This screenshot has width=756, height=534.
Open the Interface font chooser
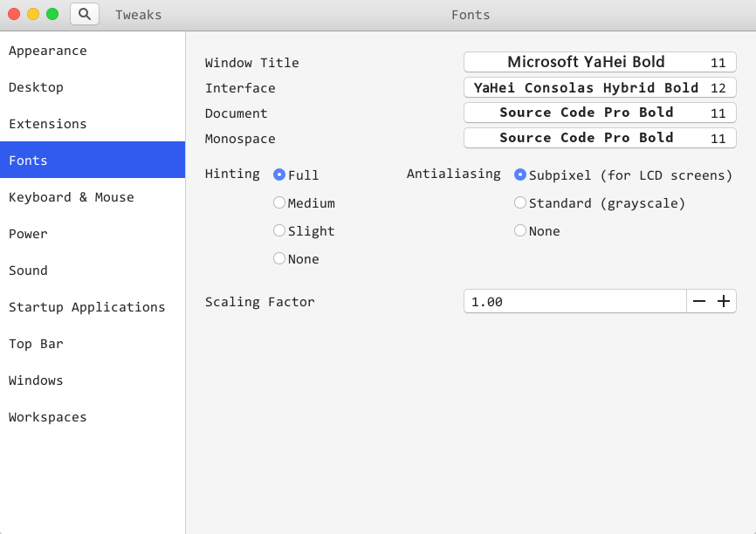[x=600, y=88]
